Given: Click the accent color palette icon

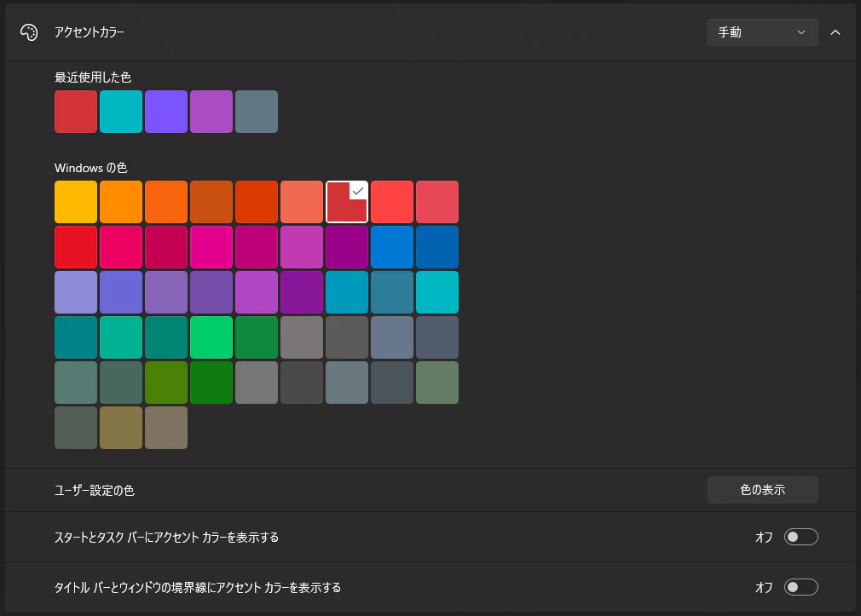Looking at the screenshot, I should coord(31,32).
